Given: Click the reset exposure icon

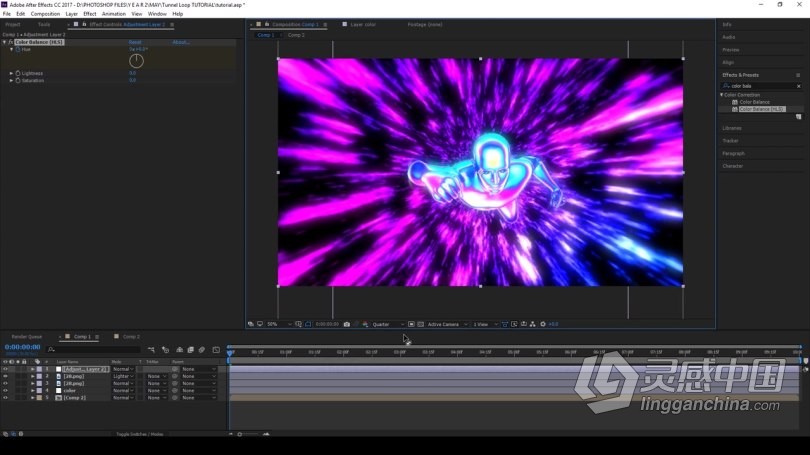Looking at the screenshot, I should point(543,324).
